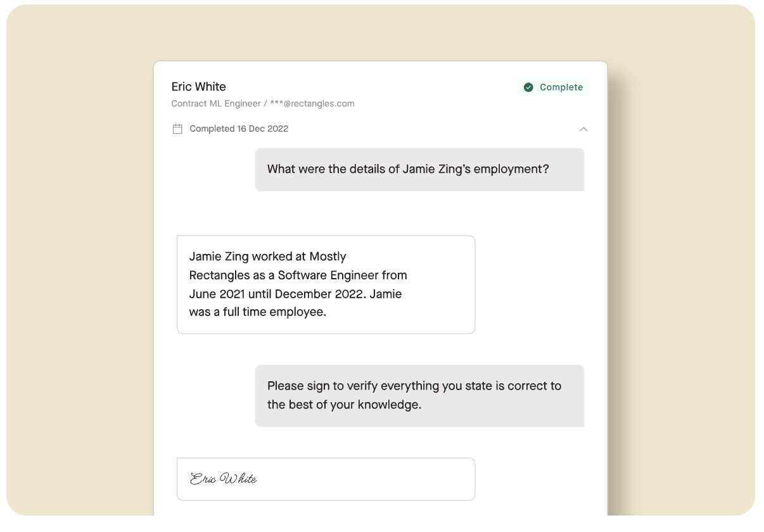The image size is (764, 532).
Task: Click the Eric White signature field
Action: 326,479
